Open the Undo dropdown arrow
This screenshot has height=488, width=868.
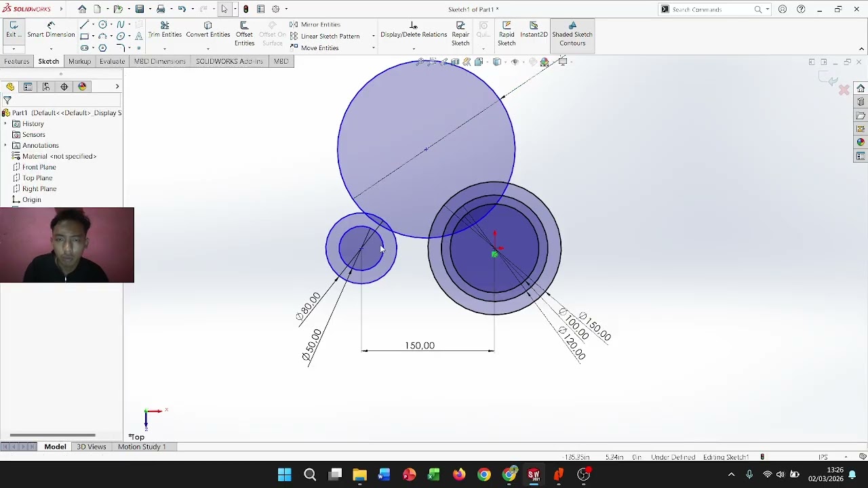(x=192, y=9)
